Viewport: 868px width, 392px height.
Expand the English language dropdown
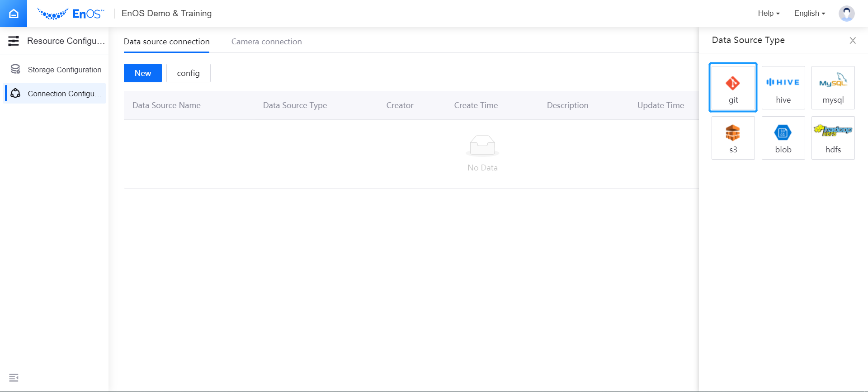click(x=809, y=14)
